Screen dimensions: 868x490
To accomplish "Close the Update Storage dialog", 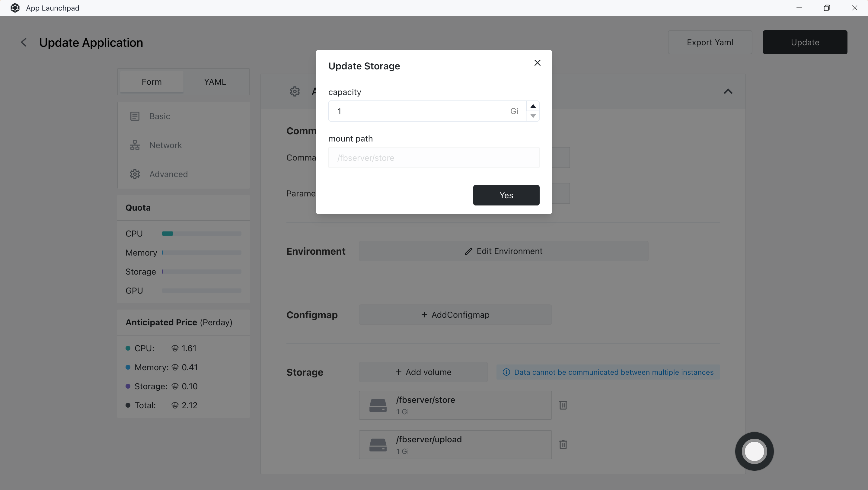I will tap(537, 63).
